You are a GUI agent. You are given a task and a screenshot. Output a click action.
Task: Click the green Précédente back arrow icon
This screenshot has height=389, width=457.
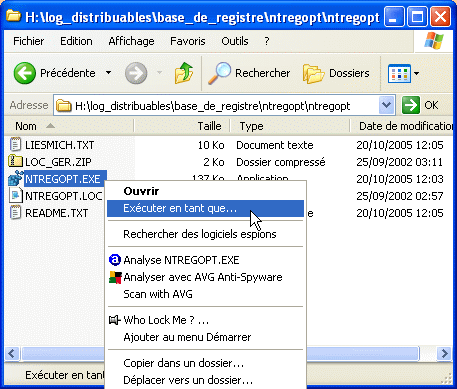[x=25, y=73]
